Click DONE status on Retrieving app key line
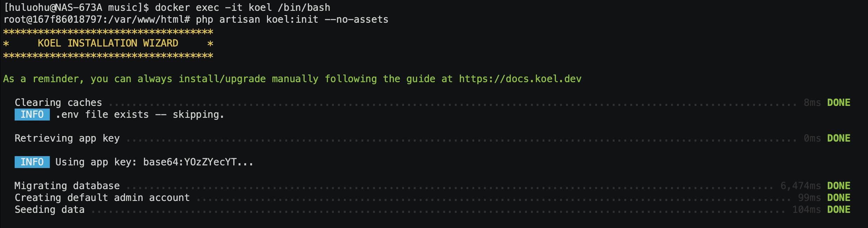This screenshot has height=228, width=868. [x=839, y=139]
